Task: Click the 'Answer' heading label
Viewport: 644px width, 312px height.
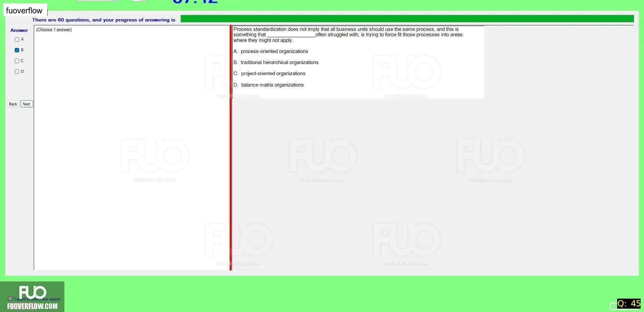Action: [x=19, y=30]
